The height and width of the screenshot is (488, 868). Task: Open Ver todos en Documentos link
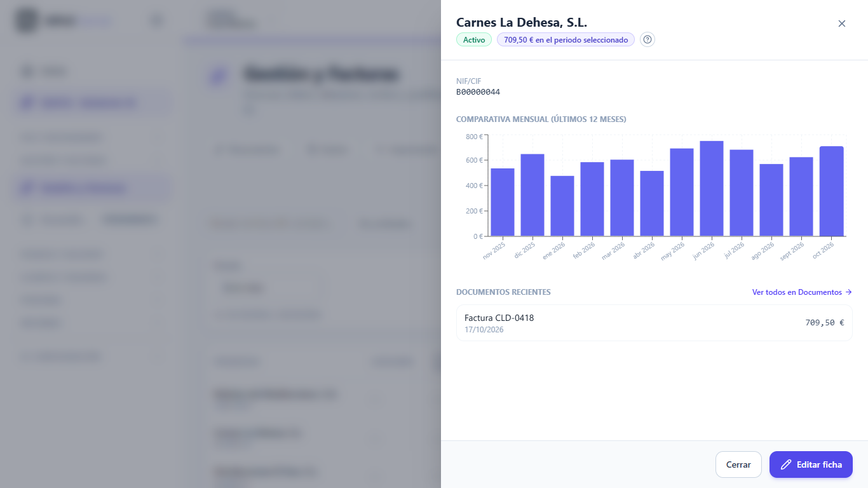click(x=802, y=292)
